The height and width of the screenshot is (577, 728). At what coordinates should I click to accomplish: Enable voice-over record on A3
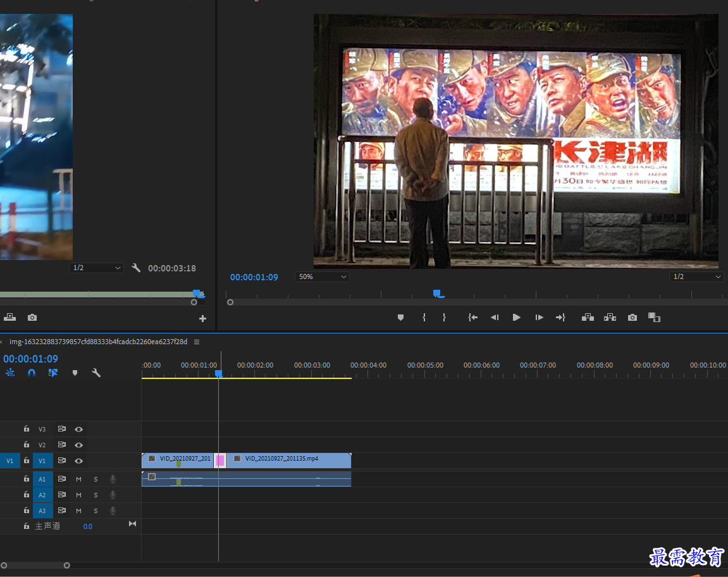pyautogui.click(x=113, y=511)
